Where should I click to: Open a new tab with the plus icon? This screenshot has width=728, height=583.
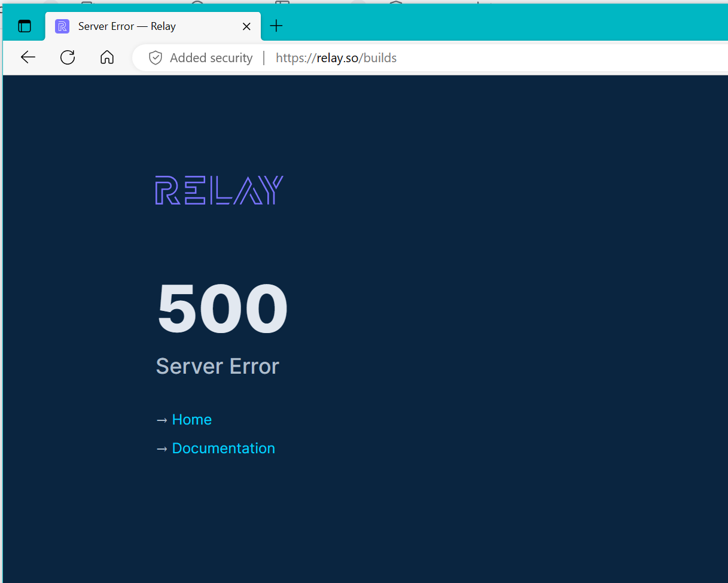coord(276,26)
